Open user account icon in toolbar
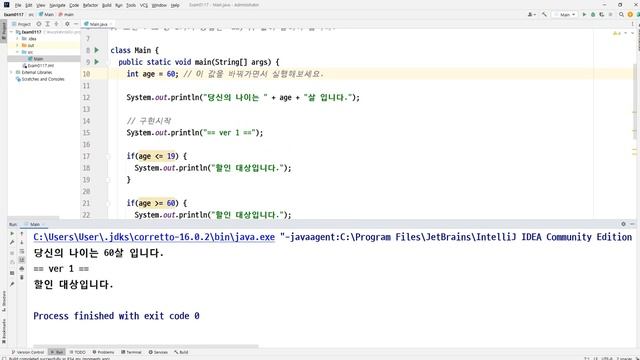This screenshot has width=640, height=360. (x=531, y=14)
